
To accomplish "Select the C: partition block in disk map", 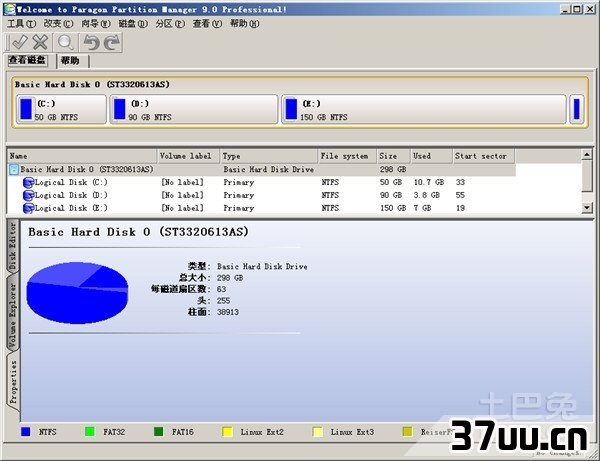I will click(x=61, y=109).
